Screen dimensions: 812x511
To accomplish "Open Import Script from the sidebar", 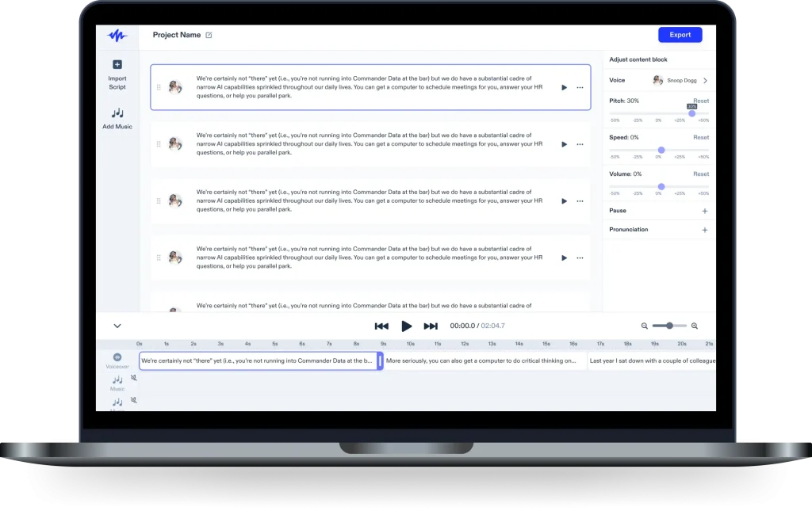I will coord(117,75).
